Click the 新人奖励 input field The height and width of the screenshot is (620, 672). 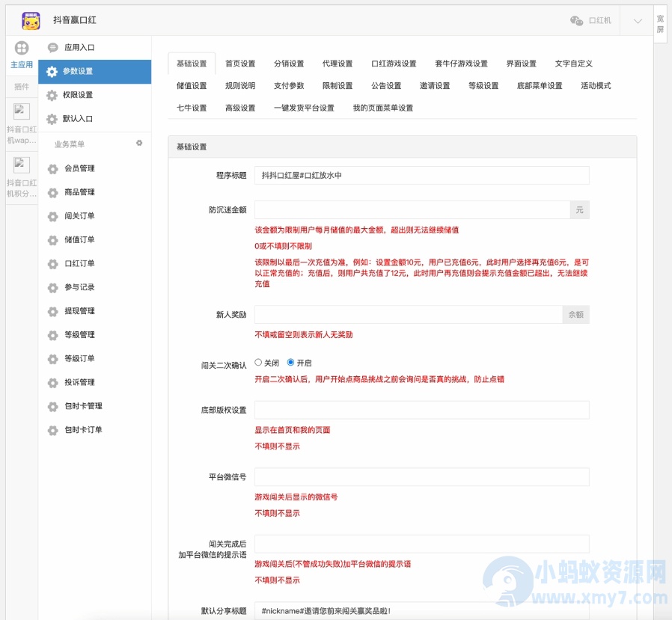pos(409,315)
